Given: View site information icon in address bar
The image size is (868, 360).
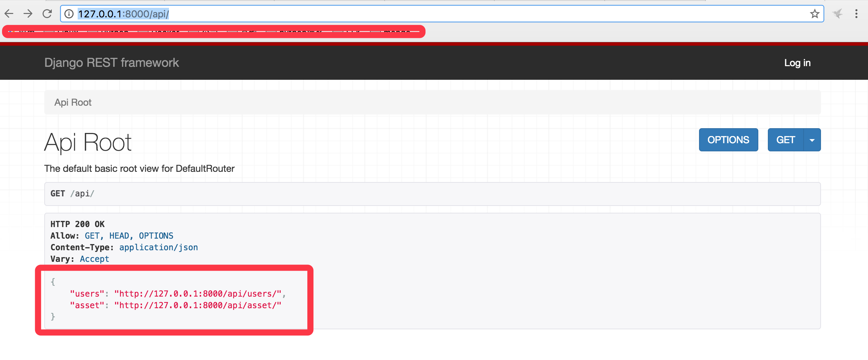Looking at the screenshot, I should tap(69, 14).
